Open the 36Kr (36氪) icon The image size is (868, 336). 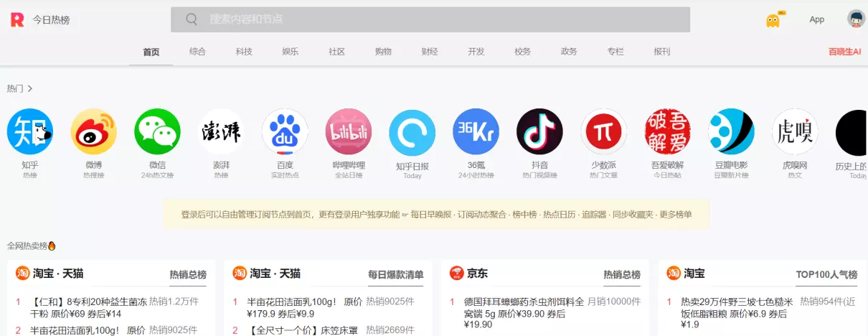476,132
